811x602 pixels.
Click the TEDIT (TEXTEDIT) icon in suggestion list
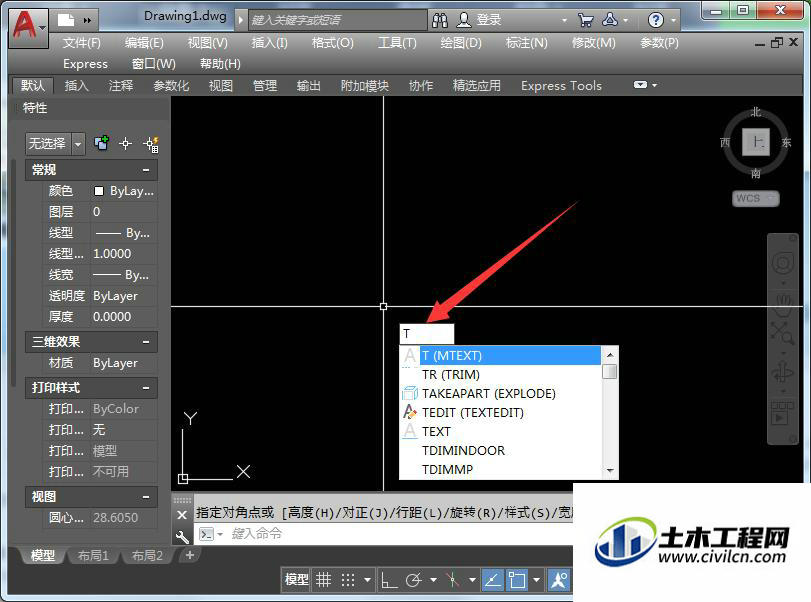410,412
